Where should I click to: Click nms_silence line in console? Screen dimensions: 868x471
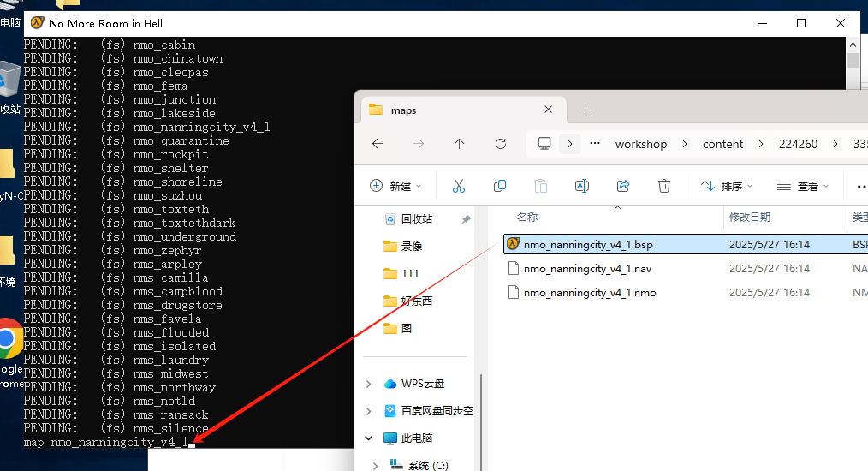coord(116,428)
